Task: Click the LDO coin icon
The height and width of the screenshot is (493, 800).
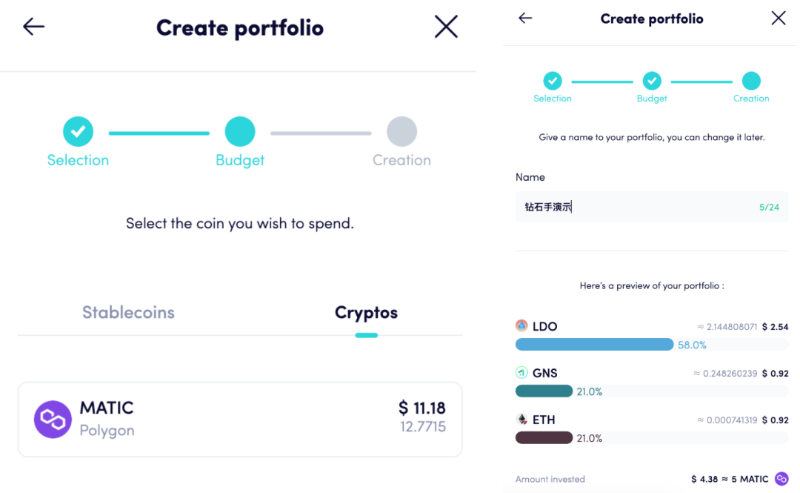Action: point(521,326)
